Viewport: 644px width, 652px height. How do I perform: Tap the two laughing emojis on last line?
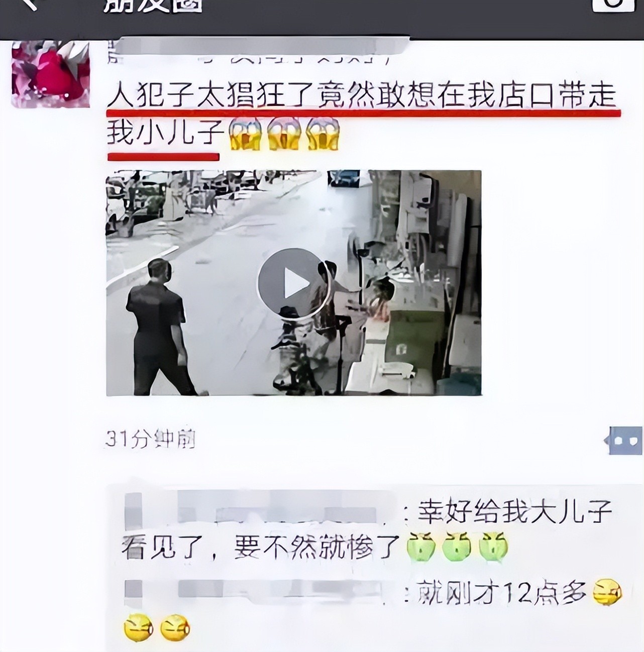(157, 627)
